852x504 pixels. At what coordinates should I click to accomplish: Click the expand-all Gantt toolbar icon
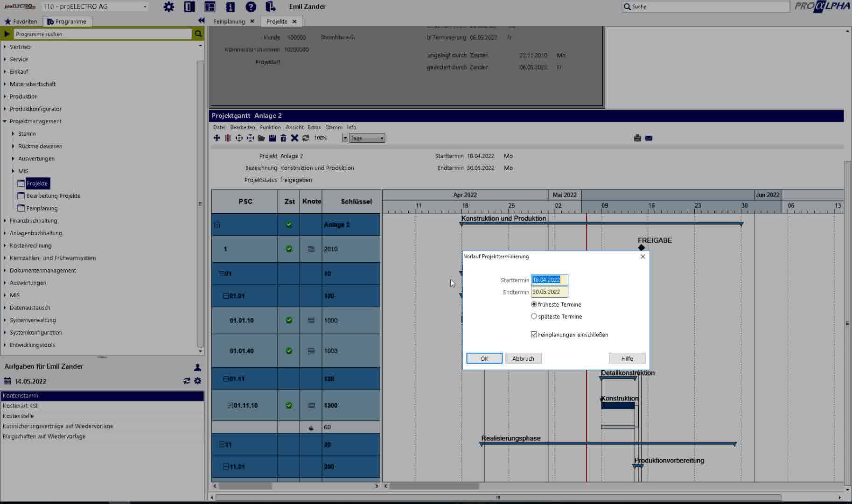239,138
